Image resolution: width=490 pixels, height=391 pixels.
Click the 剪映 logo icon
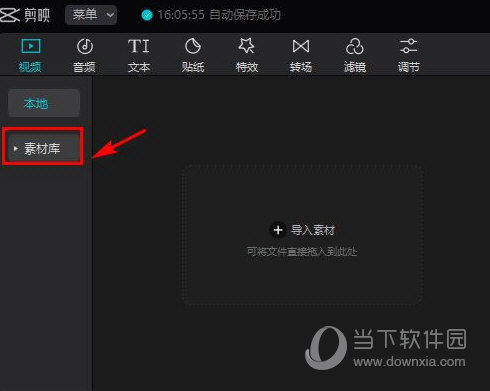click(10, 15)
